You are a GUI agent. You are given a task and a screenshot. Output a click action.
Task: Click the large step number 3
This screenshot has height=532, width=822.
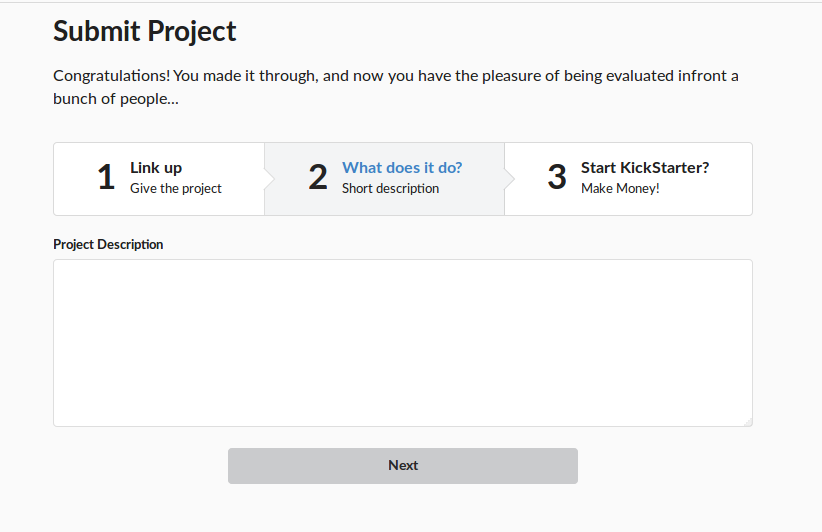click(557, 178)
